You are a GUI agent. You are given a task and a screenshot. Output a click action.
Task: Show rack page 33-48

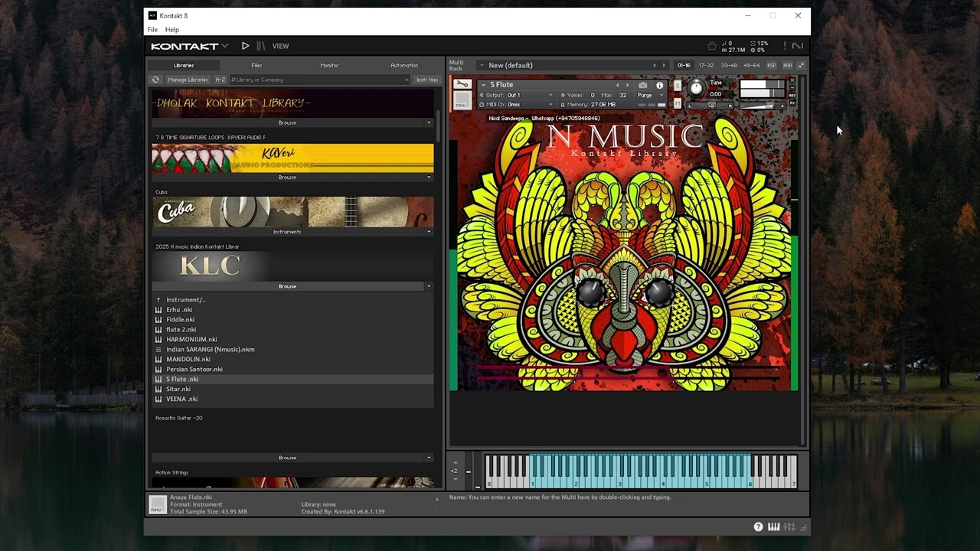tap(729, 65)
